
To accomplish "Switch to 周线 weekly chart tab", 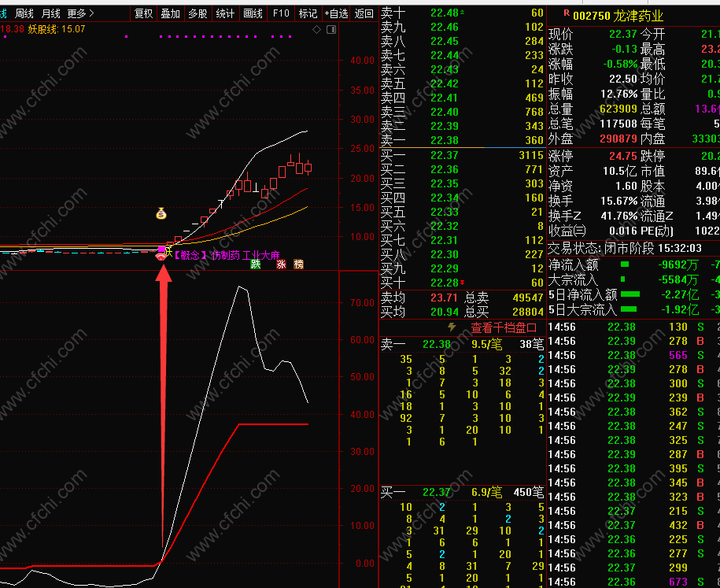I will click(24, 14).
